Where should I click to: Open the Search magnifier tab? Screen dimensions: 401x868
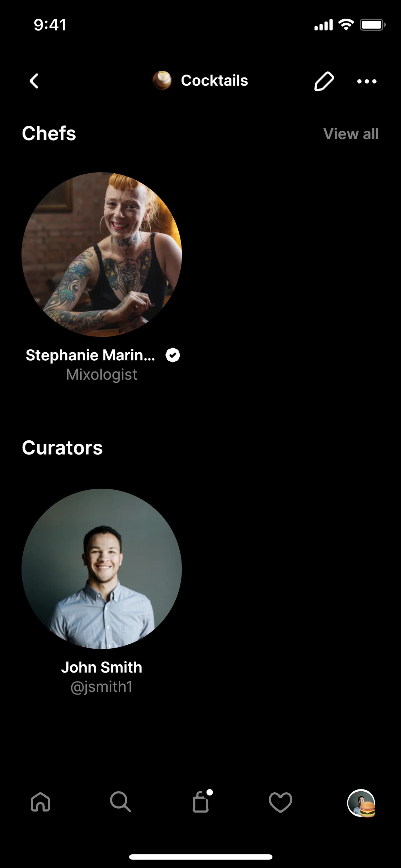click(x=120, y=802)
